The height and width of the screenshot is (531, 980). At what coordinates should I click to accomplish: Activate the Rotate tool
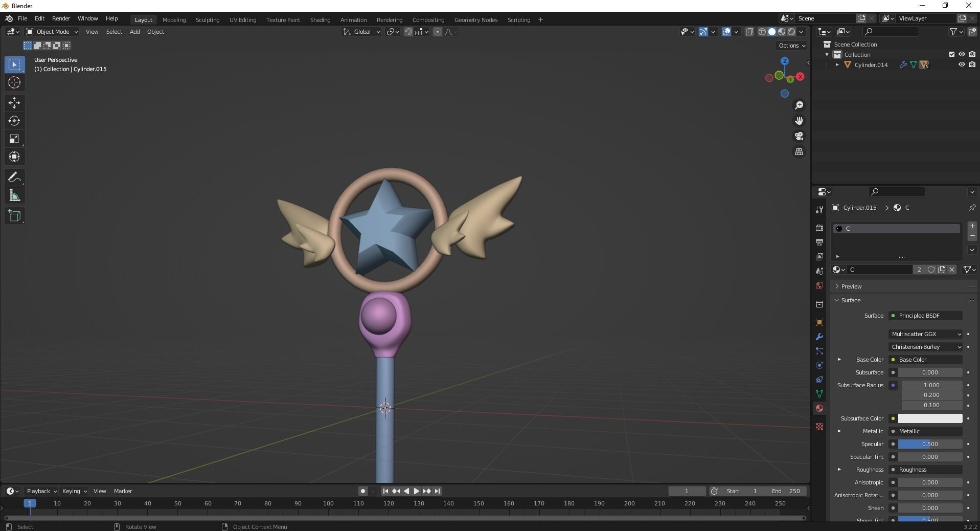(x=14, y=121)
